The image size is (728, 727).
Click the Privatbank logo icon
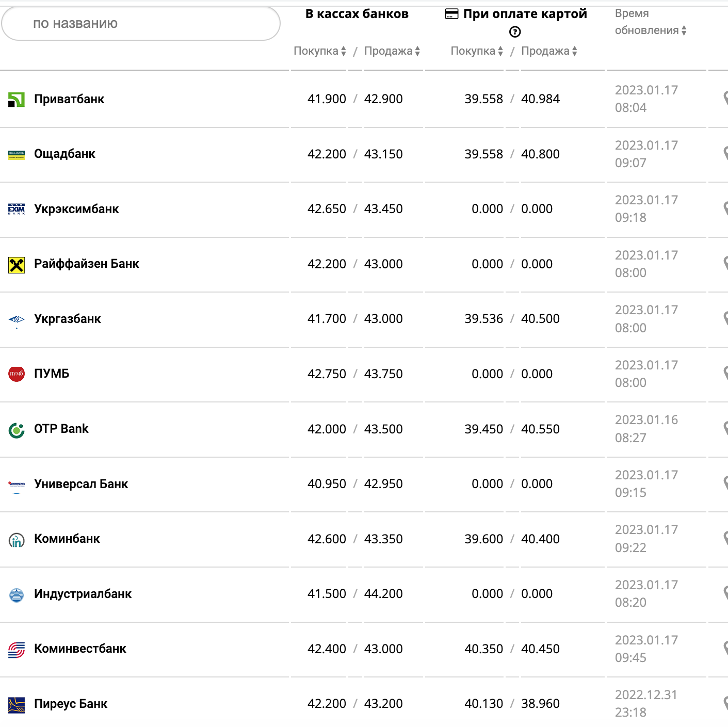pos(17,100)
